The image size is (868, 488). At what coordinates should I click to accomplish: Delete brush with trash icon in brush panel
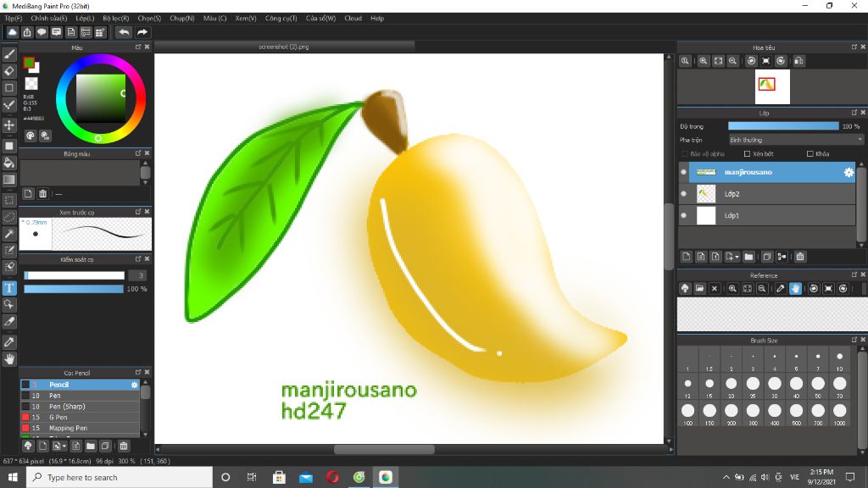(124, 446)
